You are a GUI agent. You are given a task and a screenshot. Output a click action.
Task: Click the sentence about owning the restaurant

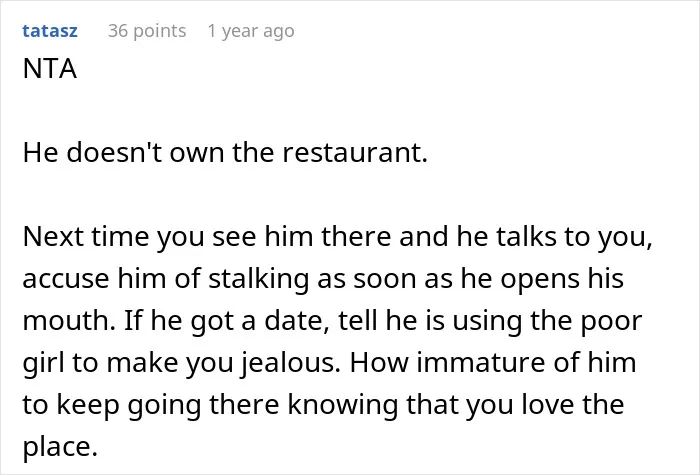(225, 152)
